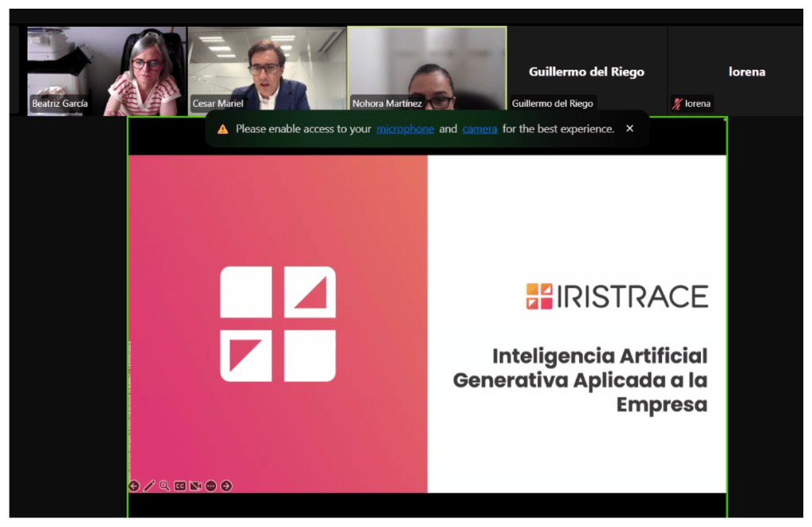Open more slideshow options menu

coord(211,486)
